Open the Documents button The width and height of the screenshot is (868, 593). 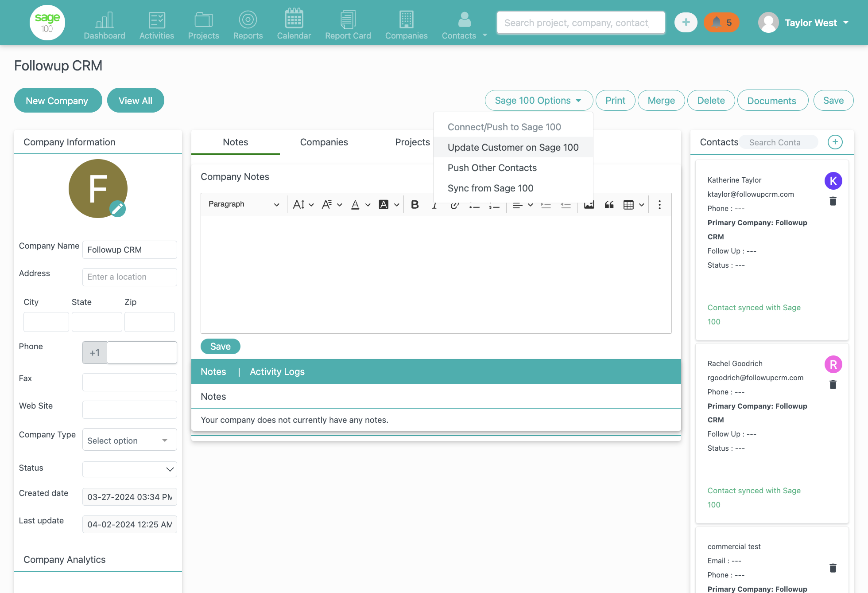point(772,101)
